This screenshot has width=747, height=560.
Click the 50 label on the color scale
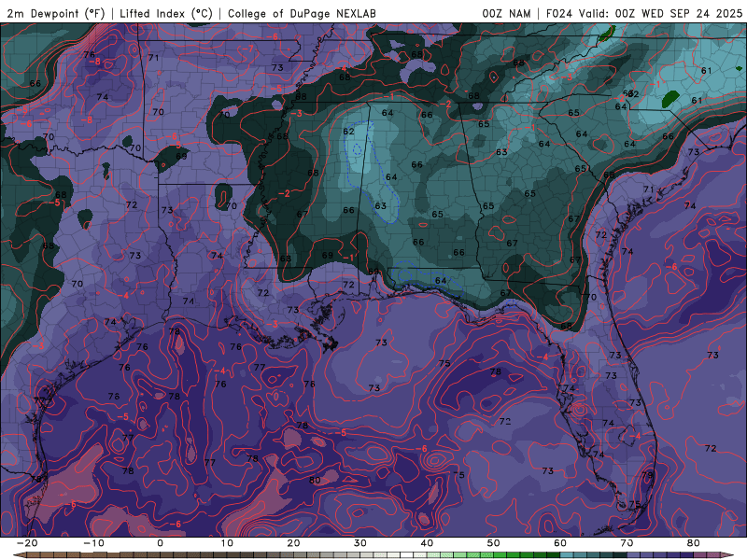(494, 543)
